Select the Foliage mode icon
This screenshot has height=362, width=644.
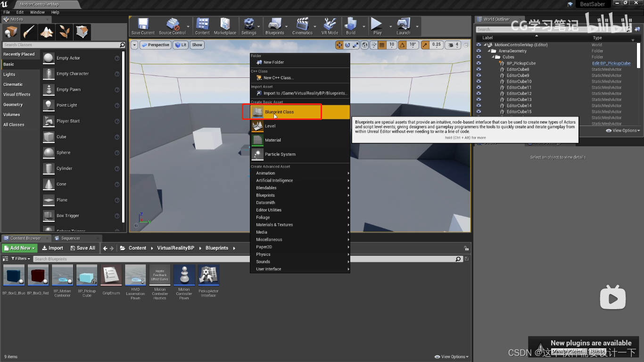pos(64,32)
